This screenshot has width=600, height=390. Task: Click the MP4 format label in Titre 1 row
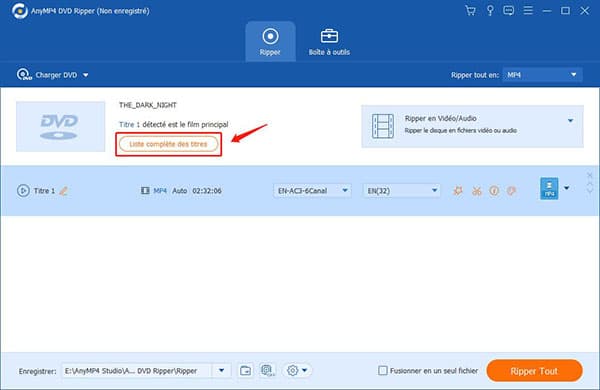[x=160, y=191]
